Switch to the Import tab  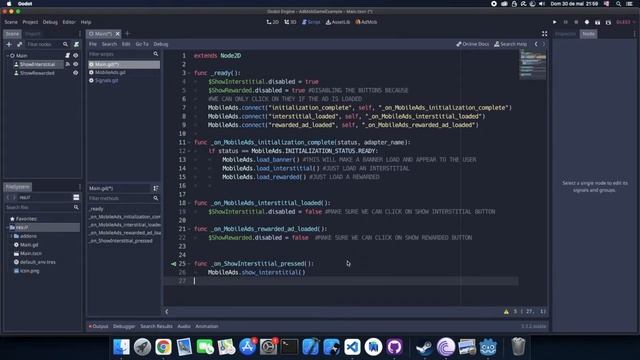(x=33, y=34)
